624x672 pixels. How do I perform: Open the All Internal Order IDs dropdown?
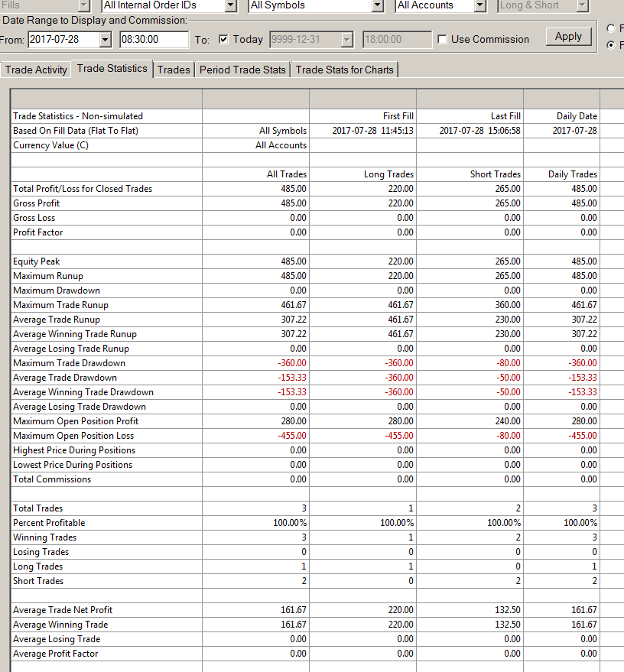click(x=231, y=5)
